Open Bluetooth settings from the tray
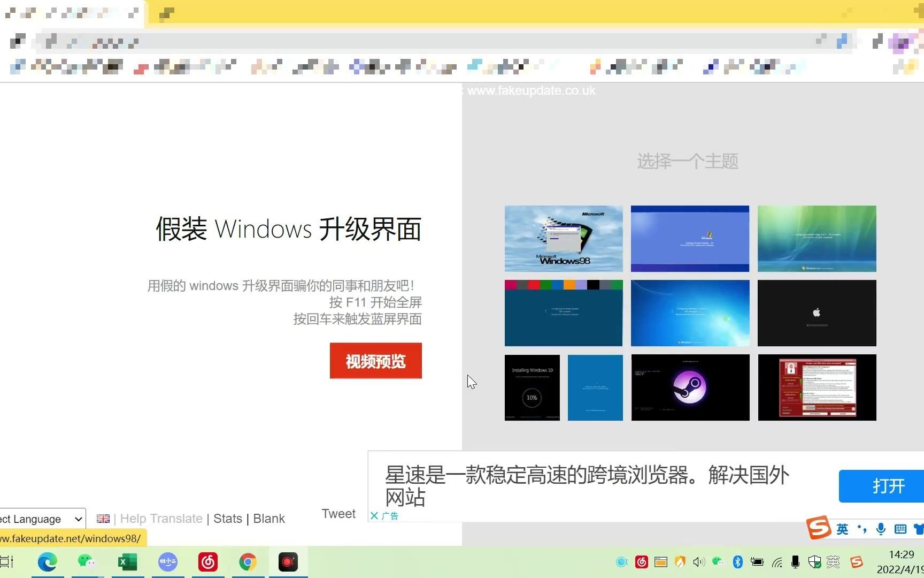The image size is (924, 578). point(737,562)
